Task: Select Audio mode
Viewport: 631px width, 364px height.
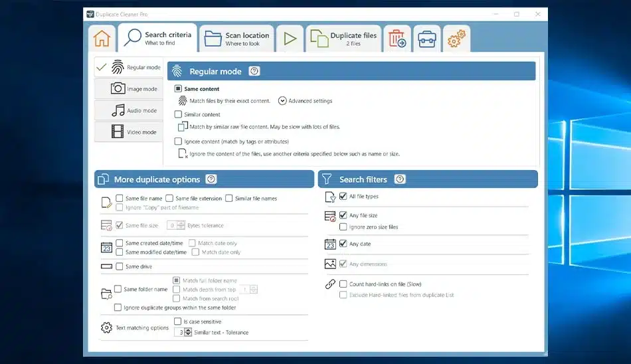Action: pos(129,110)
